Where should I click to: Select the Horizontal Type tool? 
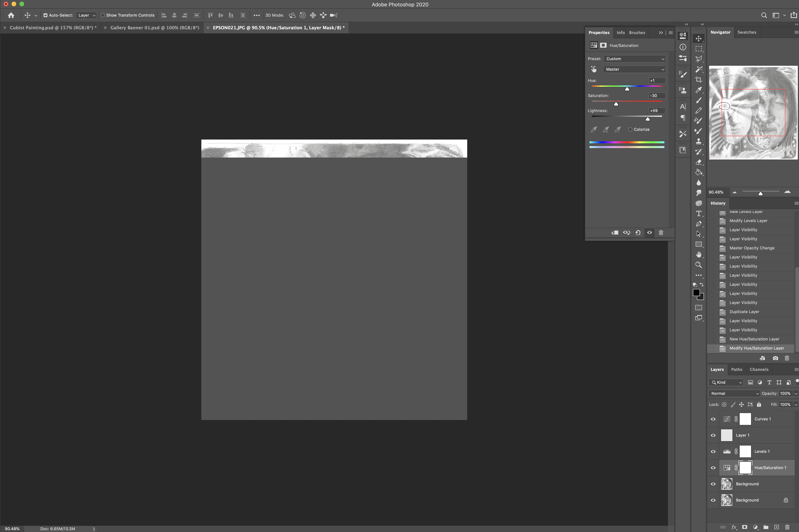698,213
